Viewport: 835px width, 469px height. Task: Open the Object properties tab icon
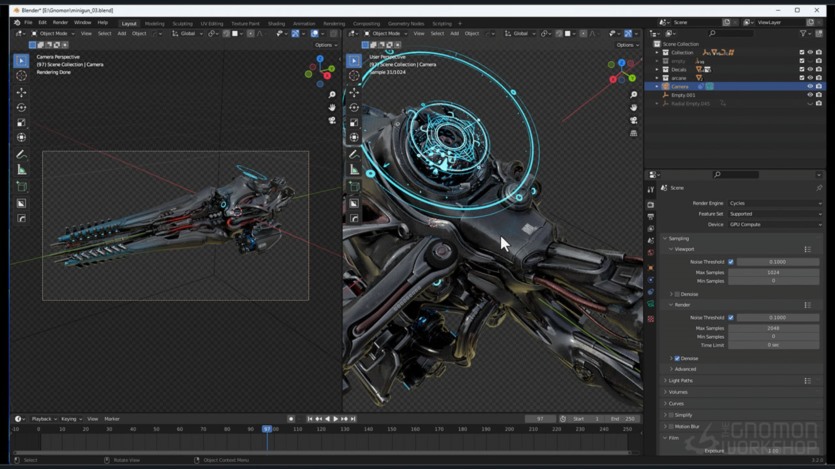651,268
